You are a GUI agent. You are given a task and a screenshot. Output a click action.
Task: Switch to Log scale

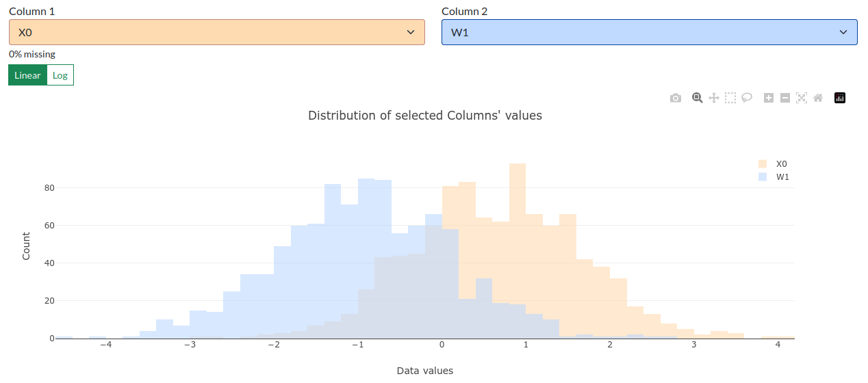[60, 75]
